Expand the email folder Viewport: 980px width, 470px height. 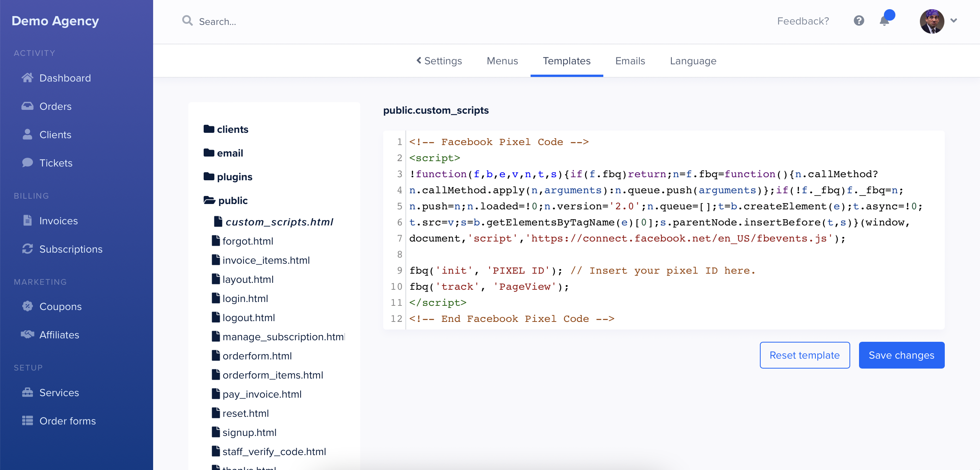click(223, 153)
